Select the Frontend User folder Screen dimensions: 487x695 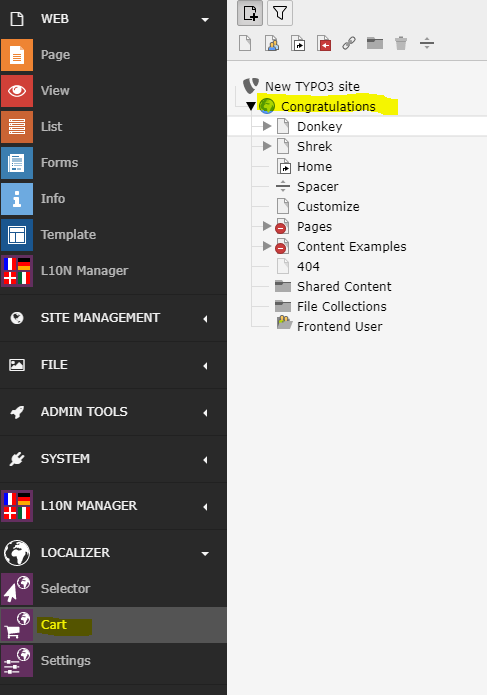click(339, 326)
